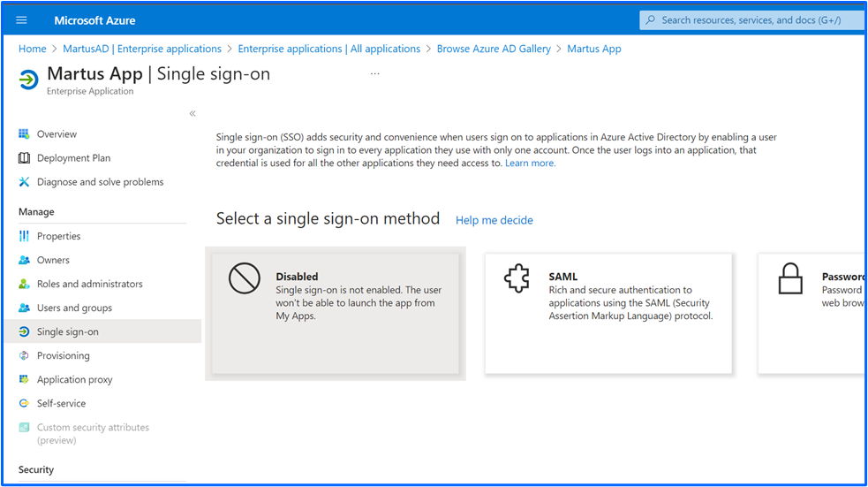Click the Provisioning icon

pyautogui.click(x=24, y=355)
